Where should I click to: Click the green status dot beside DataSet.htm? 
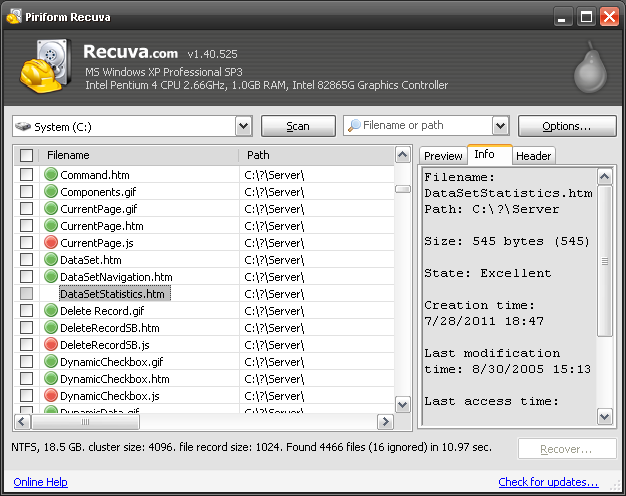tap(51, 260)
